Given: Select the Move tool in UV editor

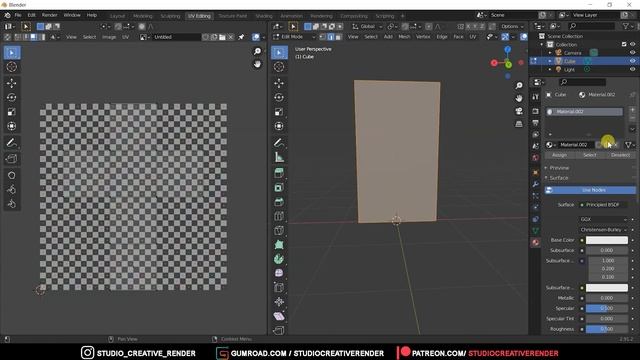Looking at the screenshot, I should [11, 83].
